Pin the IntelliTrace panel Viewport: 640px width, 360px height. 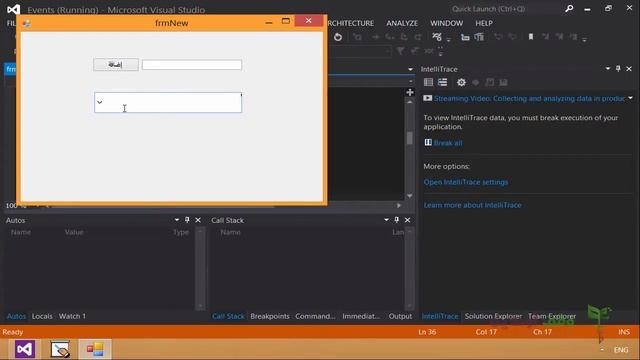pos(618,69)
